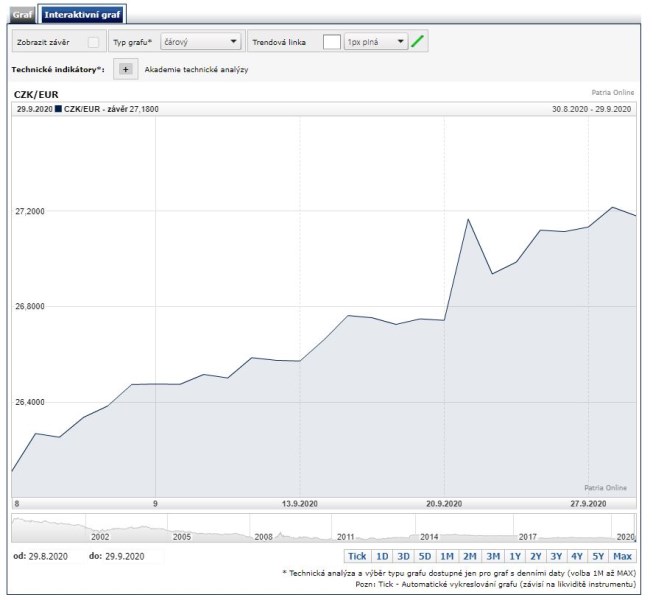Screen dimensions: 664x600
Task: Click the green trend line draw icon
Action: pos(418,42)
